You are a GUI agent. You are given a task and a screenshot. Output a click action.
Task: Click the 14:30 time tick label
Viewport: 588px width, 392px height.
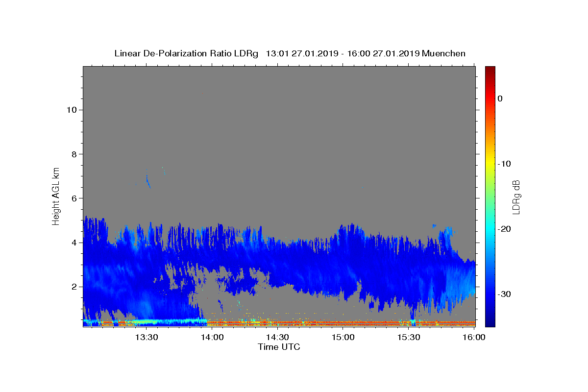278,337
